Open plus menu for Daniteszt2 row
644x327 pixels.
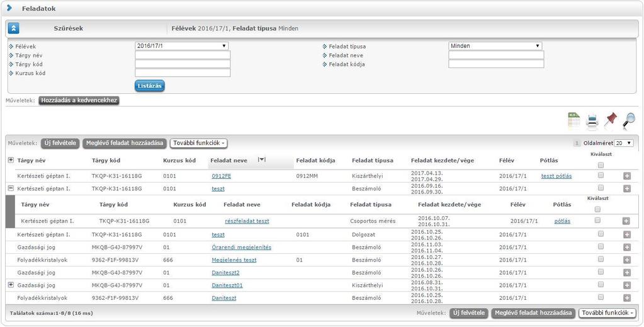pos(627,273)
